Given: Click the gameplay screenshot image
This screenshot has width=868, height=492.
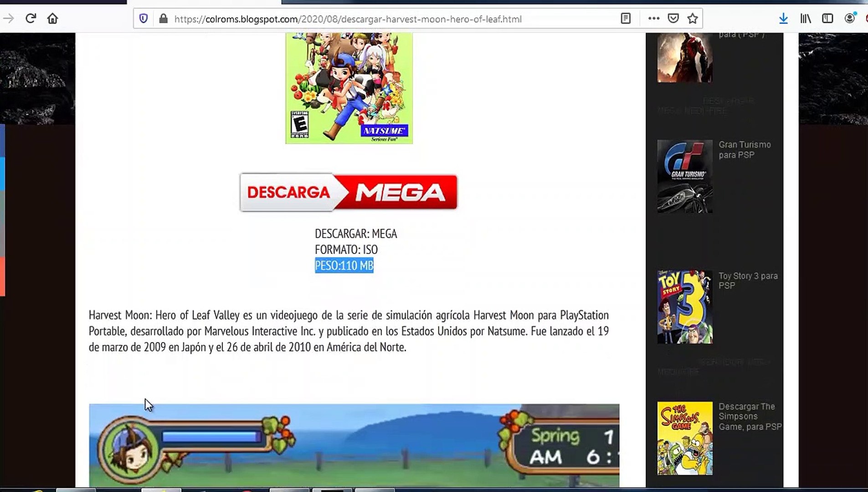Looking at the screenshot, I should [x=354, y=445].
